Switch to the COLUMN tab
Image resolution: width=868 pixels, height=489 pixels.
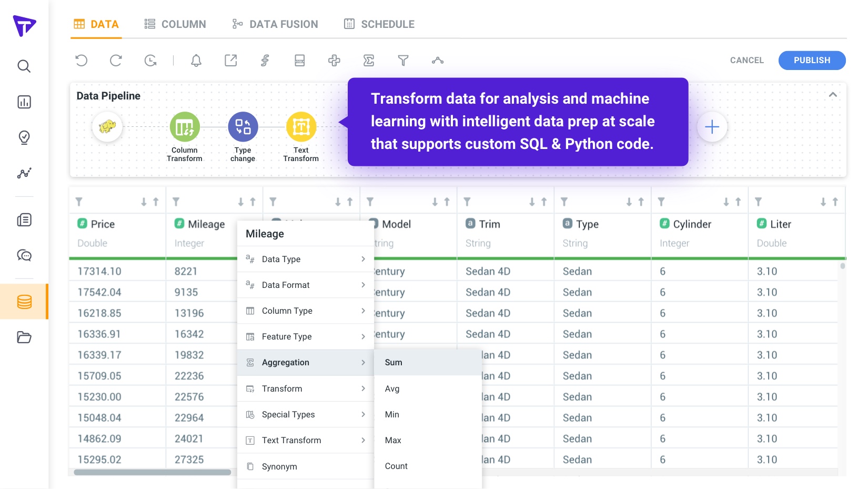(176, 24)
